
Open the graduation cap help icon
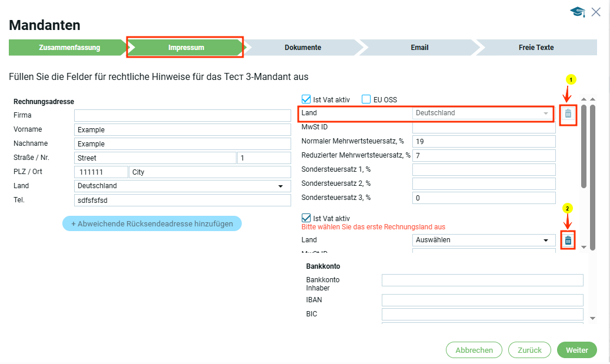(x=577, y=12)
